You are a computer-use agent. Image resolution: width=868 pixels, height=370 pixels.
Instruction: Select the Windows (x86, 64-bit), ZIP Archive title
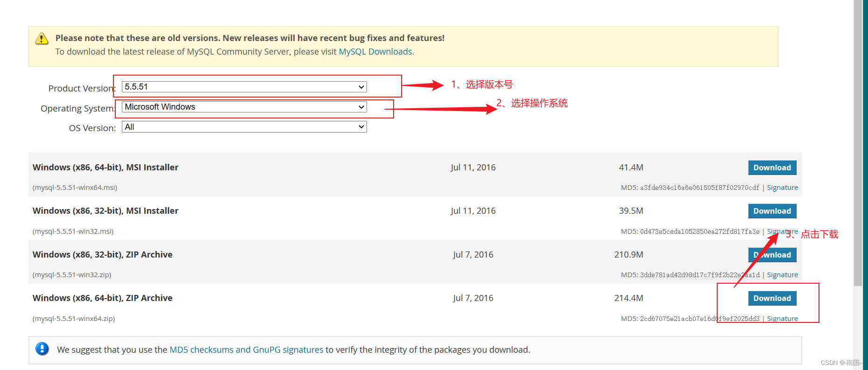[103, 298]
